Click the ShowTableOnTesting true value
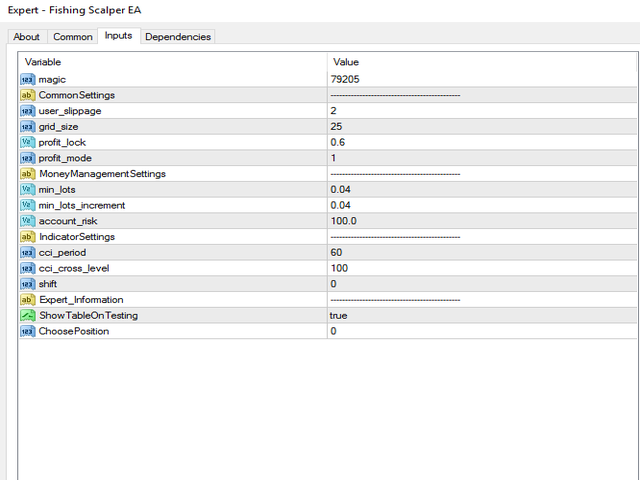Image resolution: width=640 pixels, height=480 pixels. (x=339, y=315)
